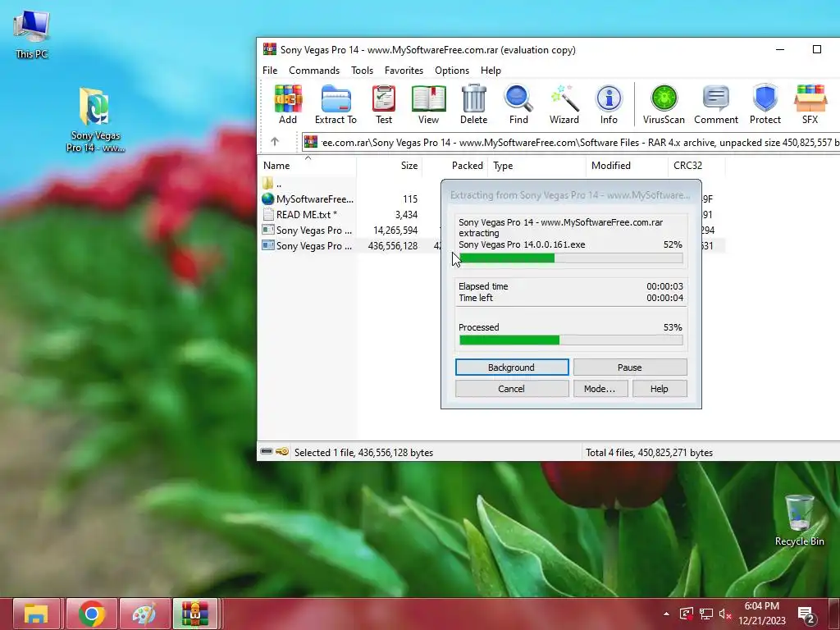Screen dimensions: 840x630
Task: Click the Delete trash can toolbar icon
Action: pos(473,104)
